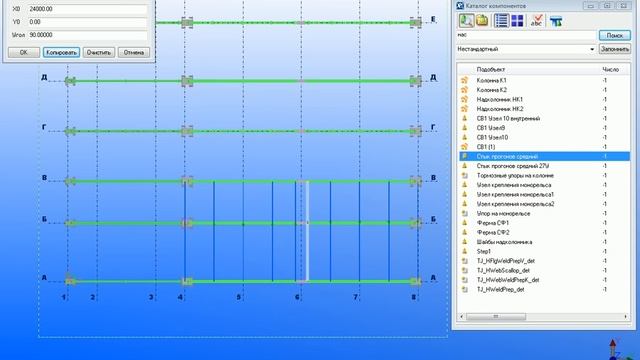The image size is (640, 360).
Task: Click the catalog horizontal scrollbar thumb
Action: click(x=496, y=316)
